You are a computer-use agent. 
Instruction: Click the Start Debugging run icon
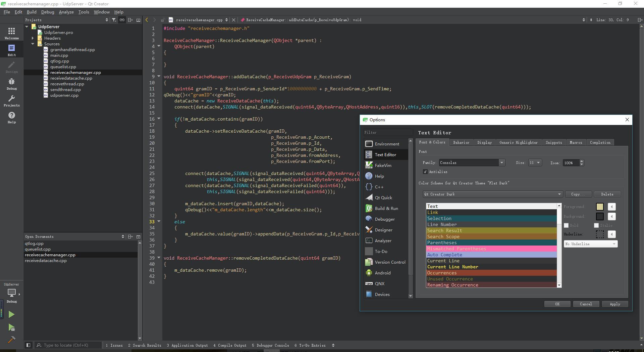tap(11, 327)
